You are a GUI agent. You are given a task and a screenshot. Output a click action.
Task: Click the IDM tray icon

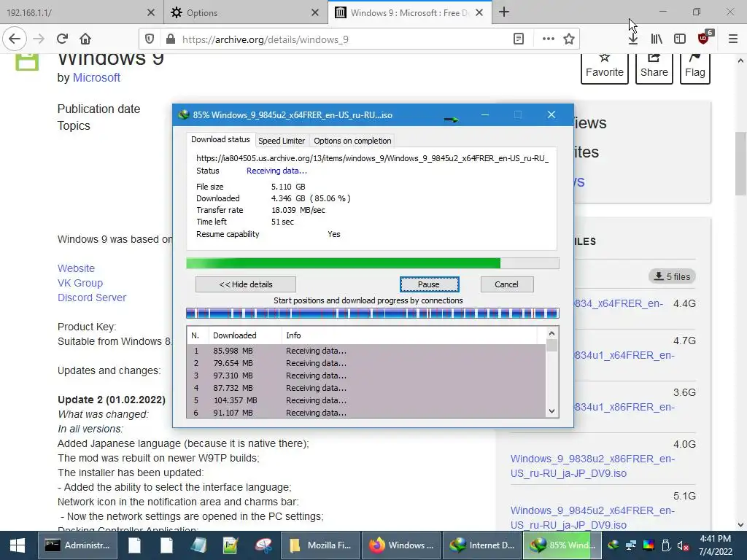tap(614, 545)
